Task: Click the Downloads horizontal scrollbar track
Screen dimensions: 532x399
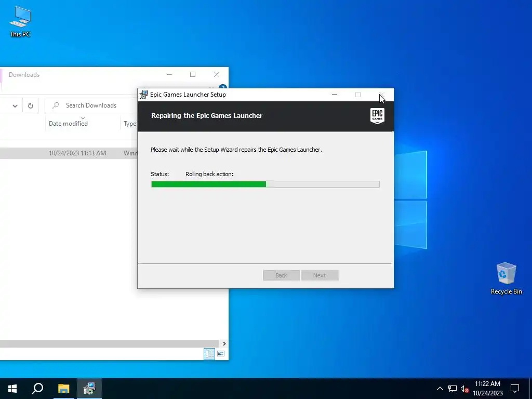Action: pos(109,343)
